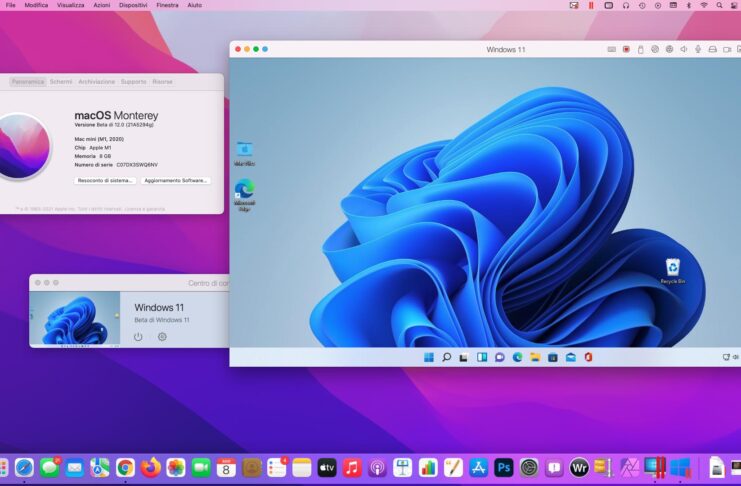Click the microphone icon in Parallels title bar
This screenshot has width=741, height=486.
point(698,49)
